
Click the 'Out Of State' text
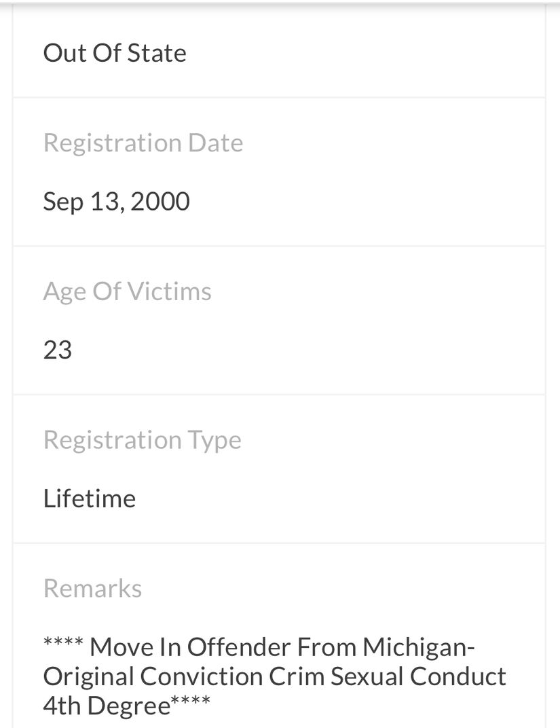point(115,53)
